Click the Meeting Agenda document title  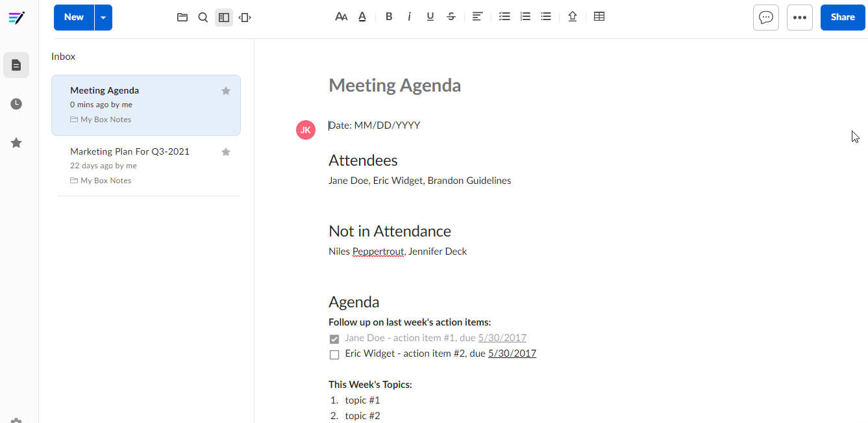pos(395,85)
